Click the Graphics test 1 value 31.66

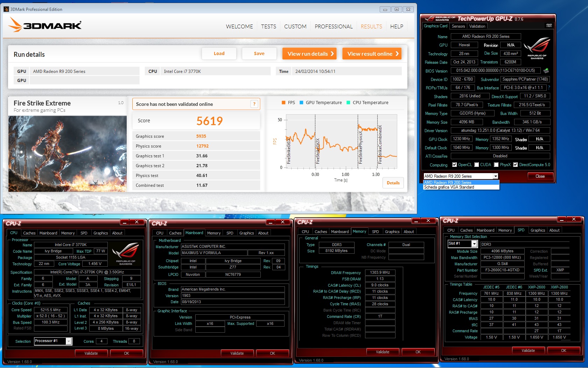click(202, 156)
